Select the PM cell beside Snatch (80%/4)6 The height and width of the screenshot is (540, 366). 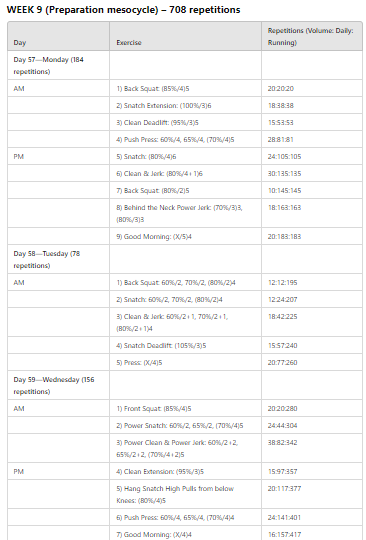tap(59, 156)
